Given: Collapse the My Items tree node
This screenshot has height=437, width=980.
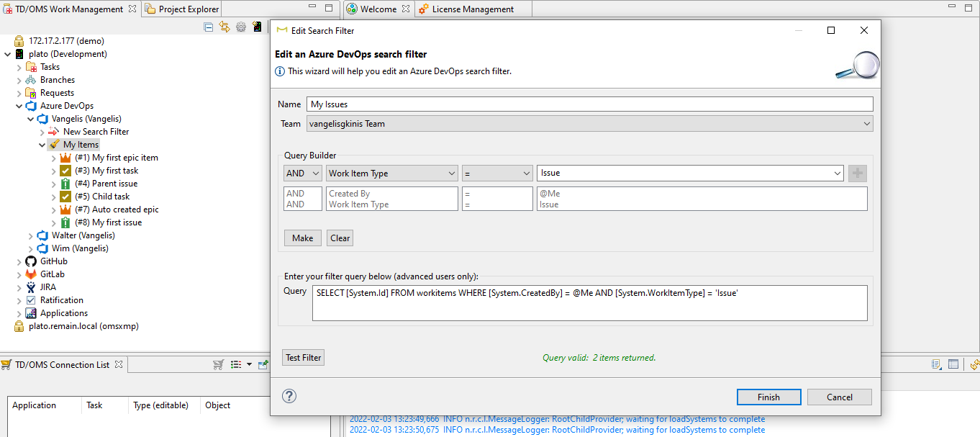Looking at the screenshot, I should click(x=42, y=145).
